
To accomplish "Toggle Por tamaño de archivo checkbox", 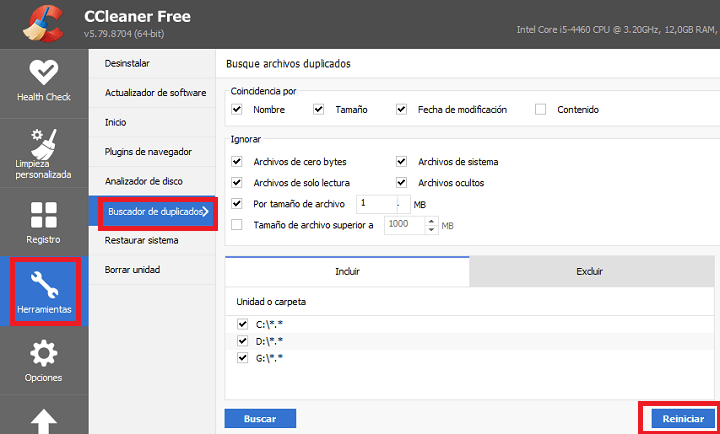I will point(236,203).
